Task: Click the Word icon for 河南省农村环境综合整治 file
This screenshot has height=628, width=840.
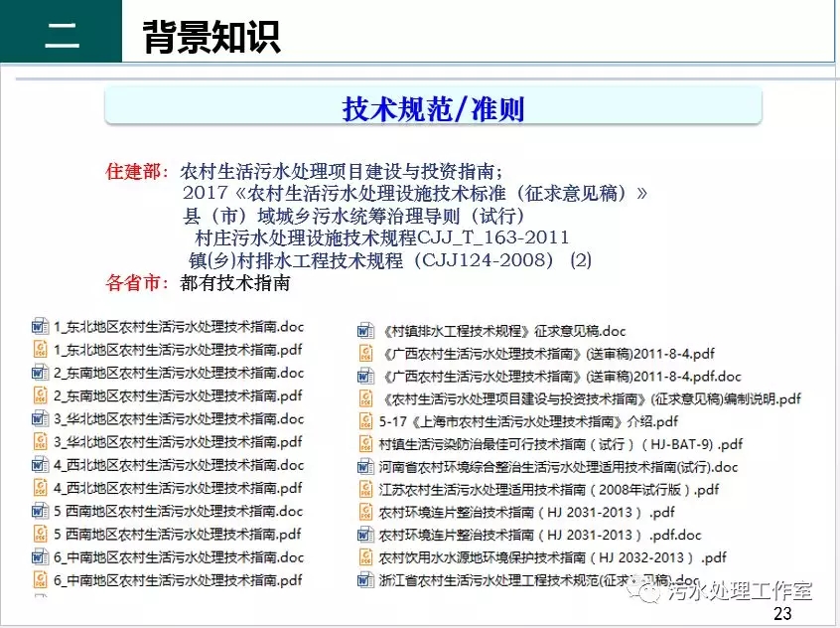Action: click(x=365, y=467)
